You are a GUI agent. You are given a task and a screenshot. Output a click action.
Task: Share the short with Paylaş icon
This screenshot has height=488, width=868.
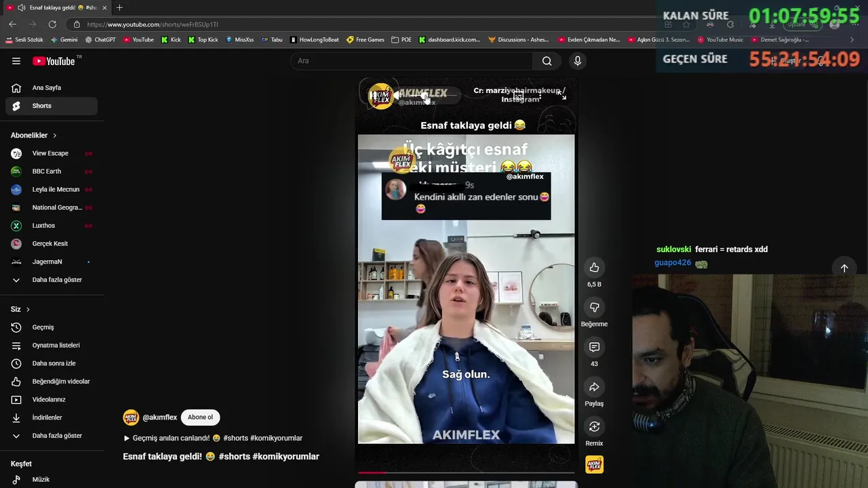pyautogui.click(x=594, y=387)
